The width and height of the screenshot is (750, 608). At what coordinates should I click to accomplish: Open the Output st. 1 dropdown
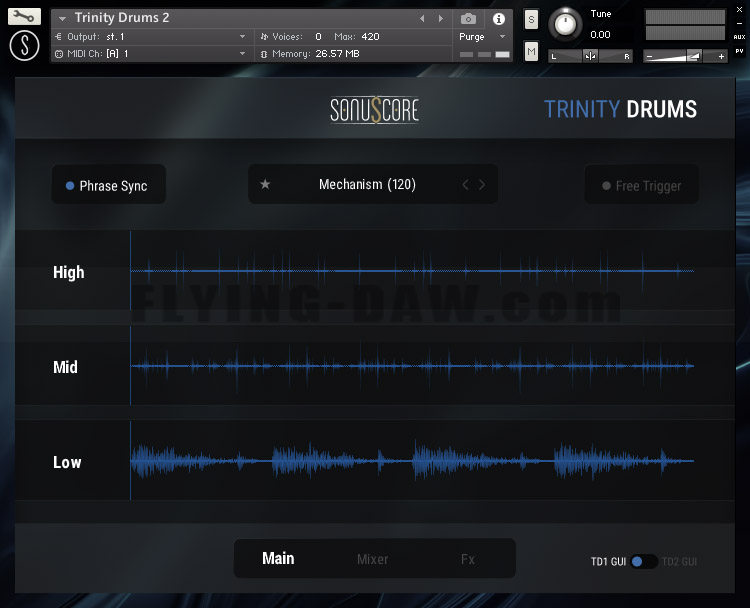243,36
